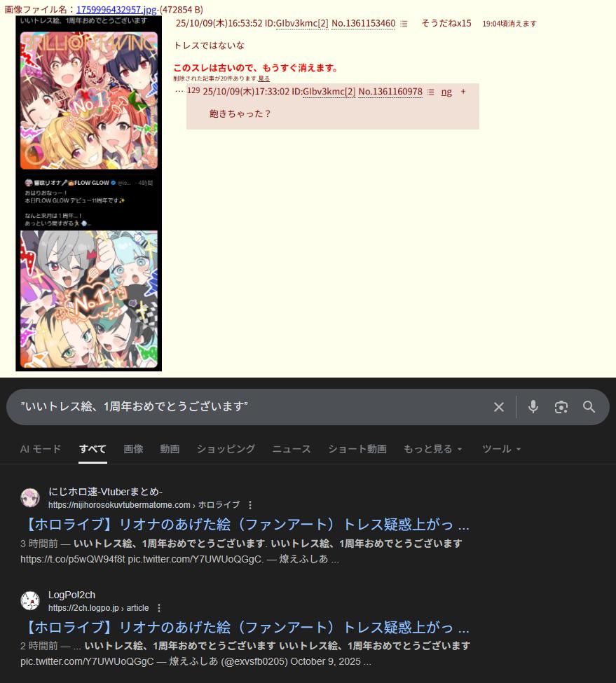Click the ng link on reply 129
The width and height of the screenshot is (616, 683).
[446, 92]
